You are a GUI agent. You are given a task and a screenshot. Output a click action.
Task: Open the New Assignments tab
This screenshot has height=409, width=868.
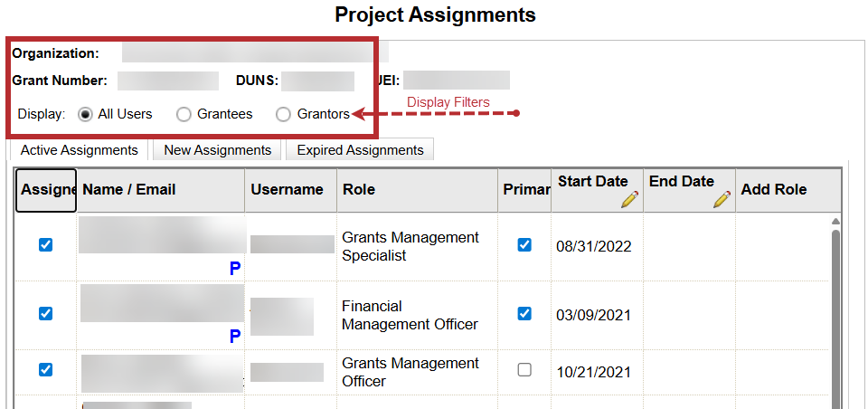tap(217, 150)
